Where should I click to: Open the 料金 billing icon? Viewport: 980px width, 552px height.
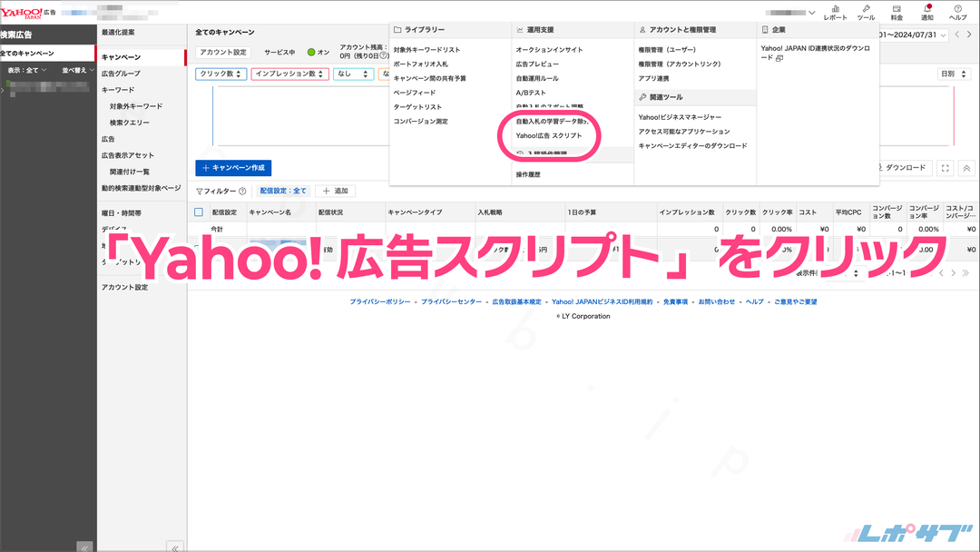[x=897, y=13]
